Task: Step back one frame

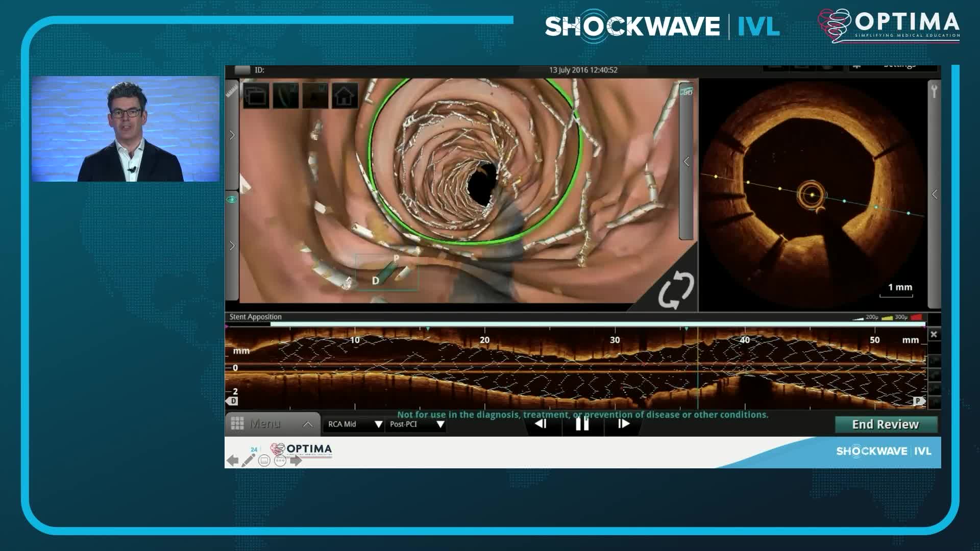Action: tap(541, 424)
